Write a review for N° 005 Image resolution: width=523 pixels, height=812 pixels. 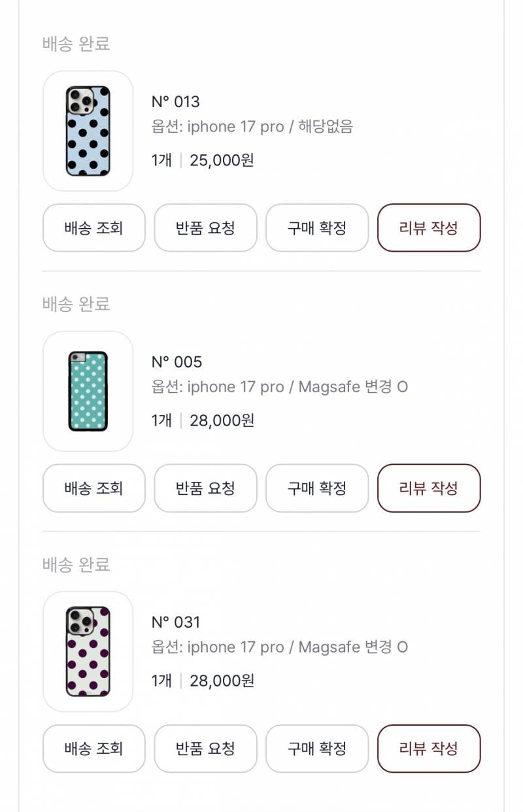tap(429, 488)
